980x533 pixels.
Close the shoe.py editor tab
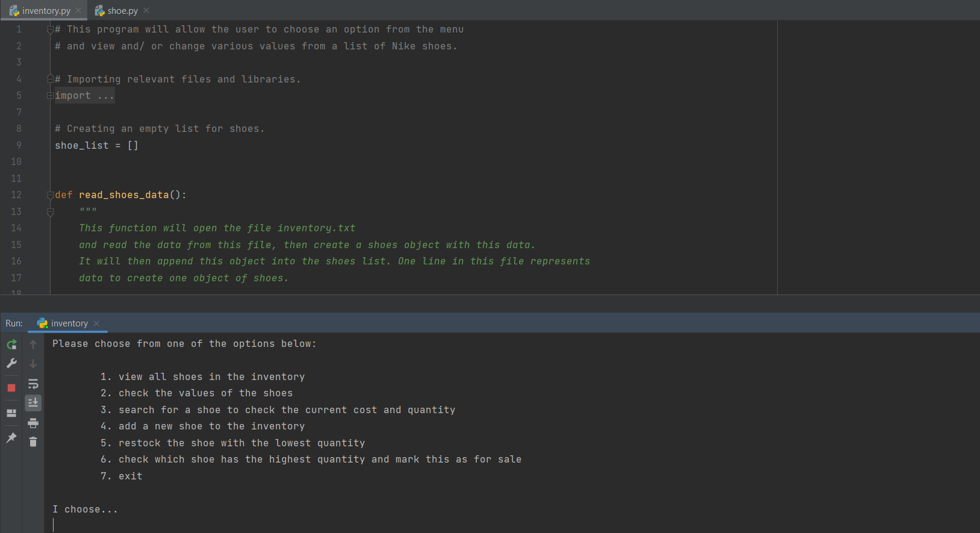pos(145,10)
